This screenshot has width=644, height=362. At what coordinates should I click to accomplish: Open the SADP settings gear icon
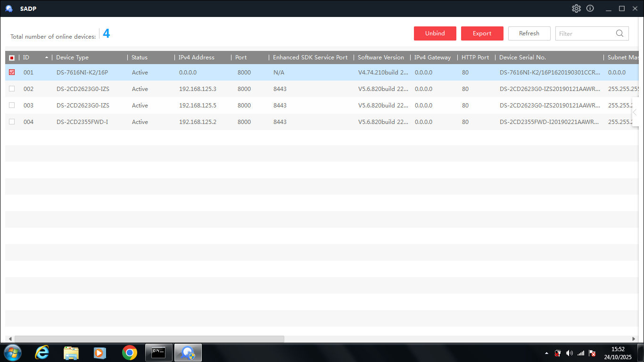576,8
